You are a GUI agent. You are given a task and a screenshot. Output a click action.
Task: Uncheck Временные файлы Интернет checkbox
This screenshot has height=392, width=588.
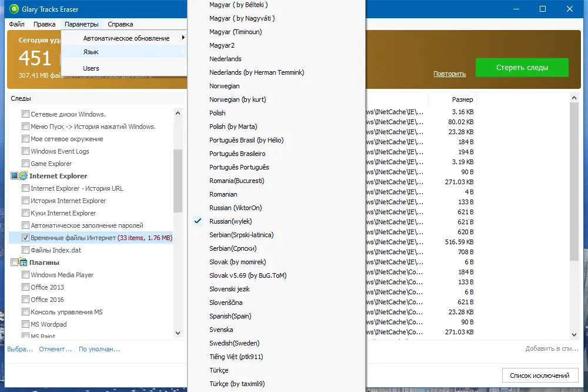[25, 238]
